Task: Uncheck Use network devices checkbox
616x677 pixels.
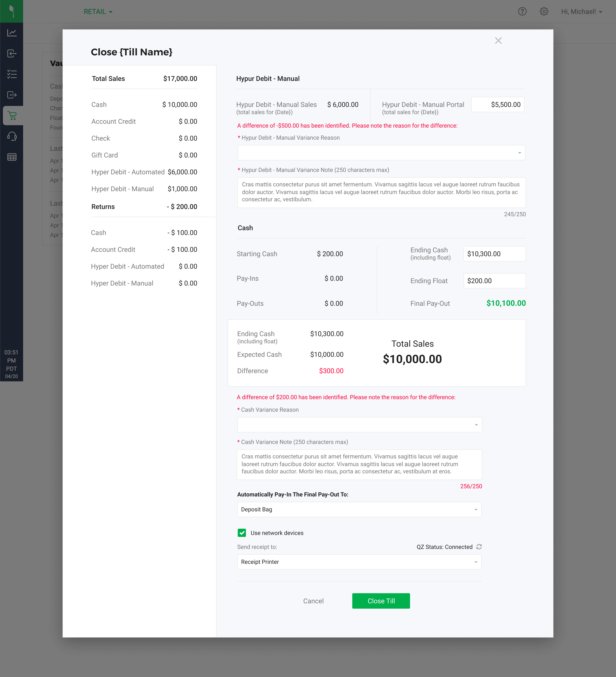Action: click(x=242, y=533)
